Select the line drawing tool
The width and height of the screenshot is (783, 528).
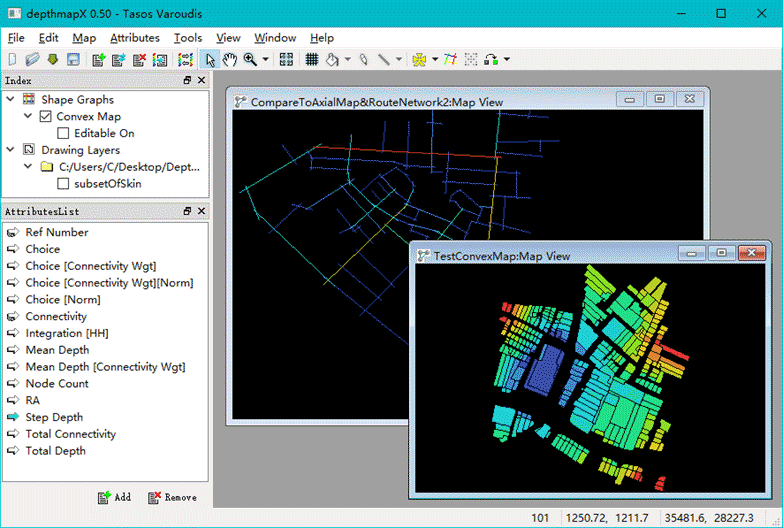383,60
